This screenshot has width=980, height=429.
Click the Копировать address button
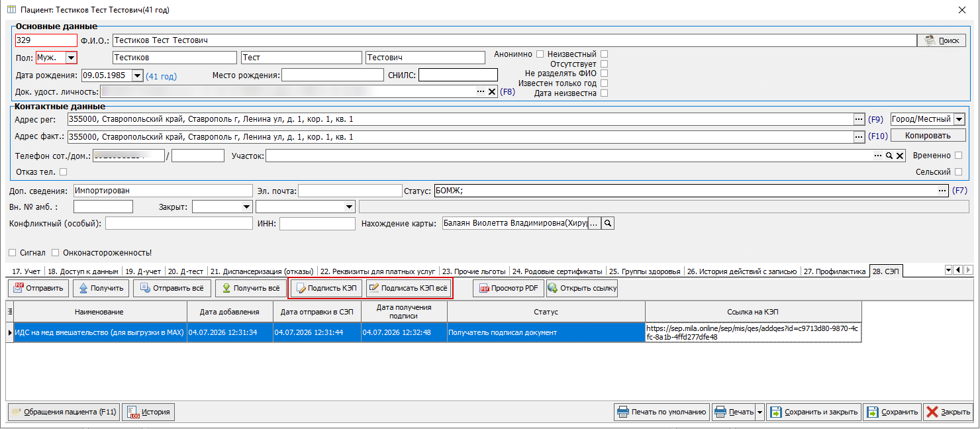pyautogui.click(x=929, y=135)
